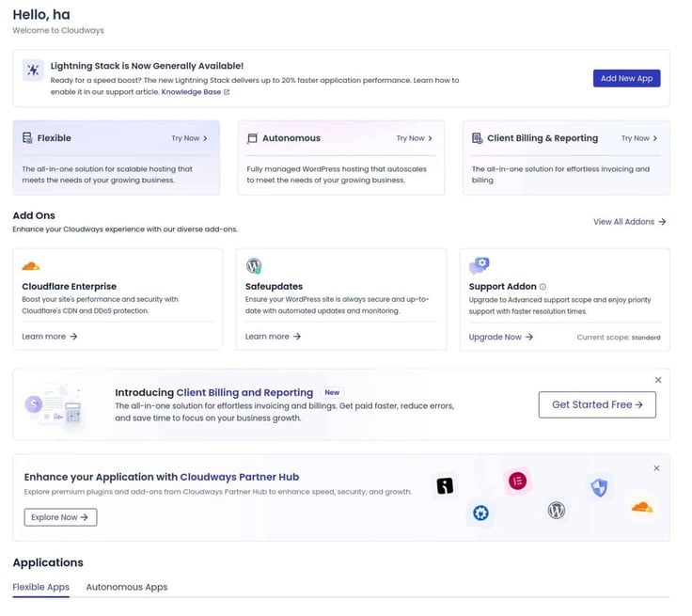Click the WordPress logo in Partner Hub banner
The image size is (692, 616).
pyautogui.click(x=557, y=511)
